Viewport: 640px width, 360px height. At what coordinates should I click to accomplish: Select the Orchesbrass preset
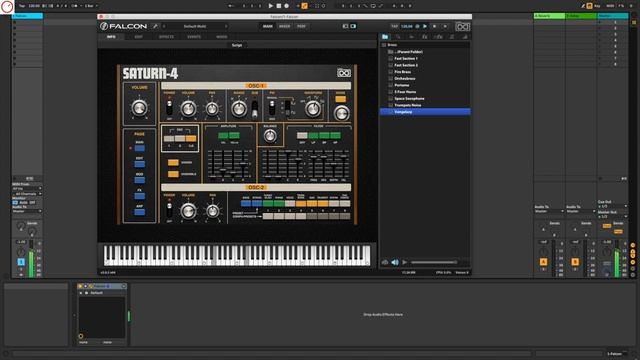(405, 78)
